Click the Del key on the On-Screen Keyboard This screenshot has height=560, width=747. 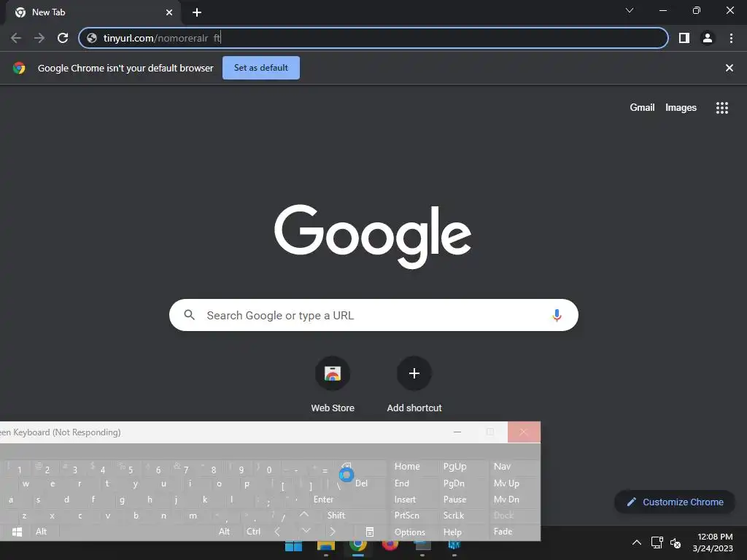click(362, 483)
